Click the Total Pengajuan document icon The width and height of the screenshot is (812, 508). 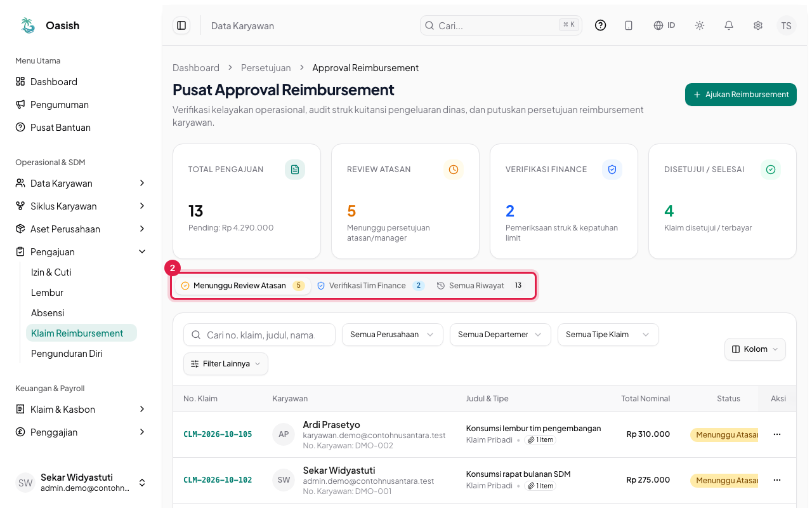295,170
